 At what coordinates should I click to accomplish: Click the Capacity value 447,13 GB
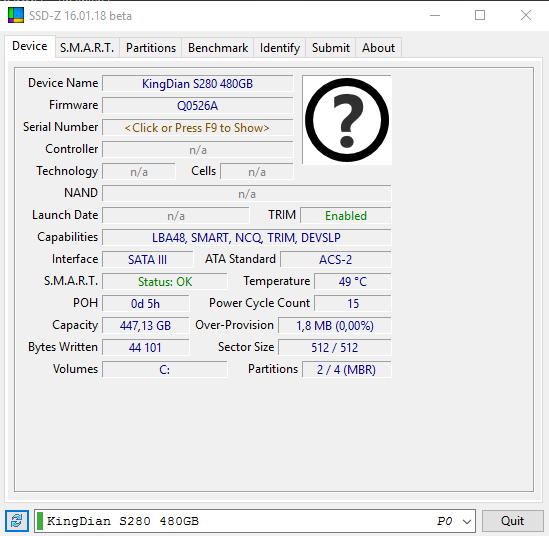(146, 326)
